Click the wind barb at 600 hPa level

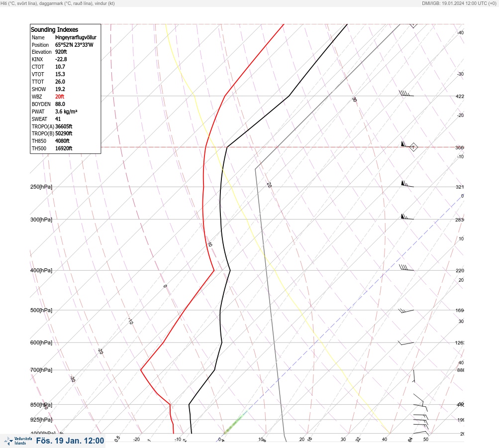pos(406,343)
